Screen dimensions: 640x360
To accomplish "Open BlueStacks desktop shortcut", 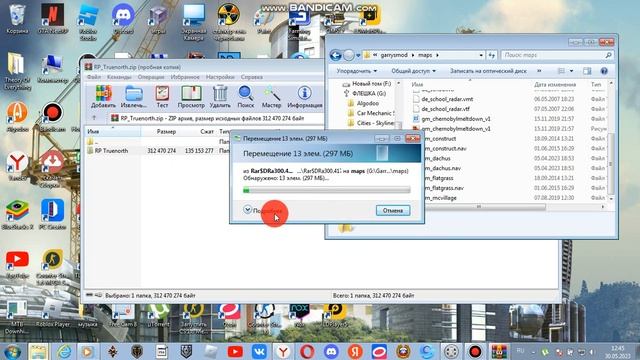I will point(17,215).
